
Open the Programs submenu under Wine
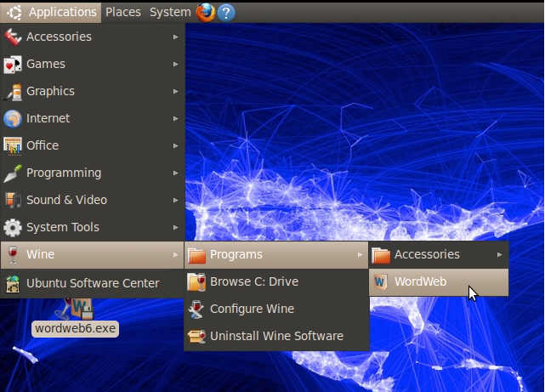pyautogui.click(x=276, y=255)
